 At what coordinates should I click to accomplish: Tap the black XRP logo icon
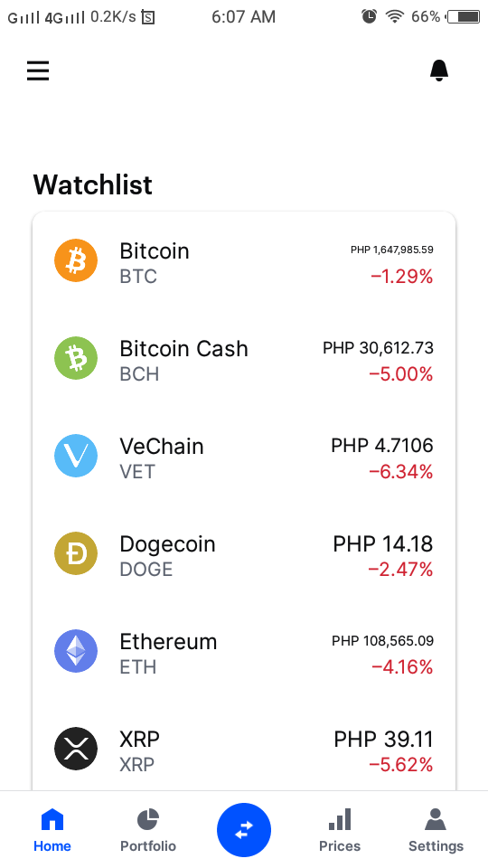point(76,749)
